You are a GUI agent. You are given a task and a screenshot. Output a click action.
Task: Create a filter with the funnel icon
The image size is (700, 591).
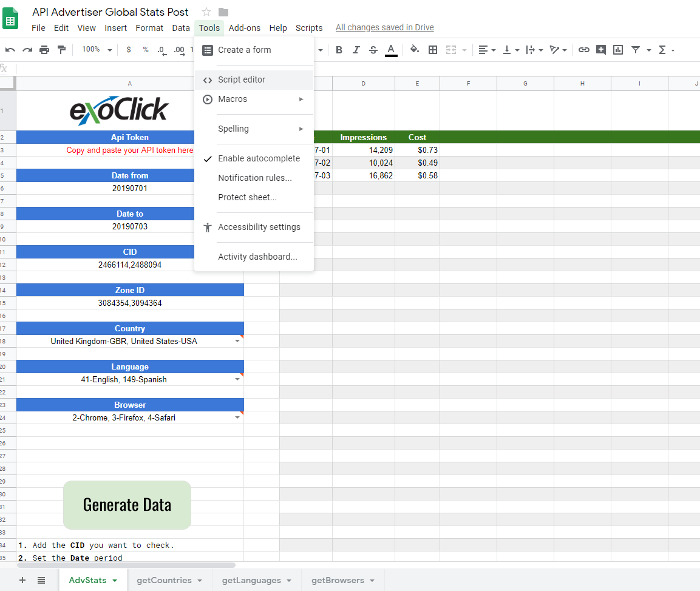(636, 50)
